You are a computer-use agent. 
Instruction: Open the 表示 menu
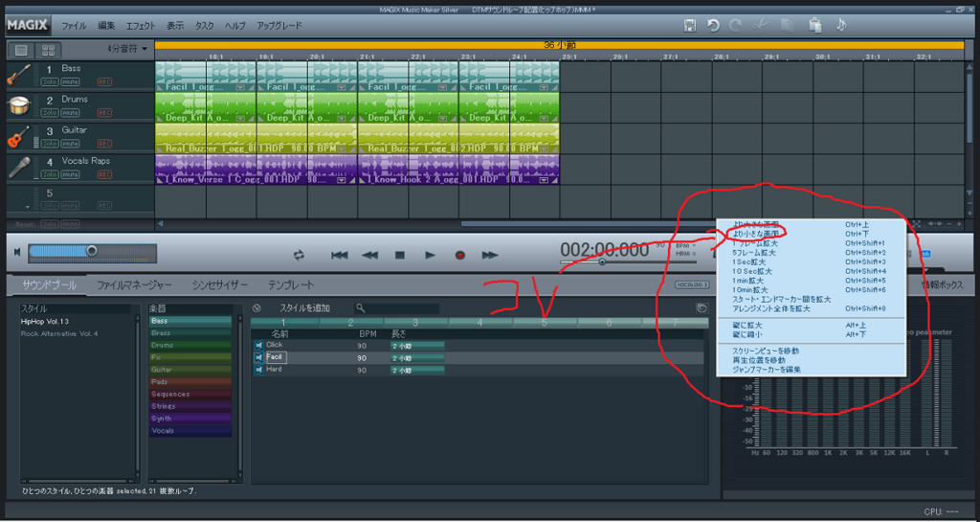coord(175,26)
